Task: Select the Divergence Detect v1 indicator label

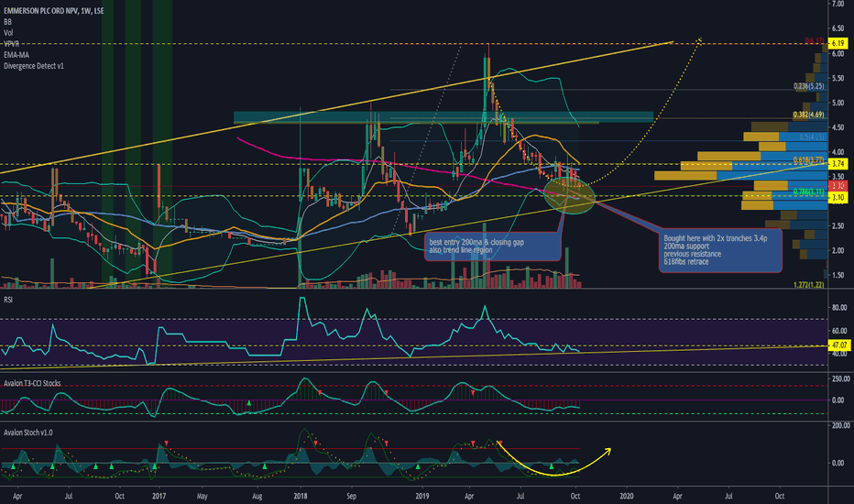Action: coord(34,65)
